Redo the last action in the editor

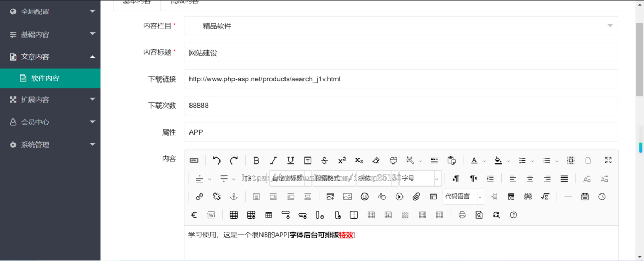tap(233, 160)
